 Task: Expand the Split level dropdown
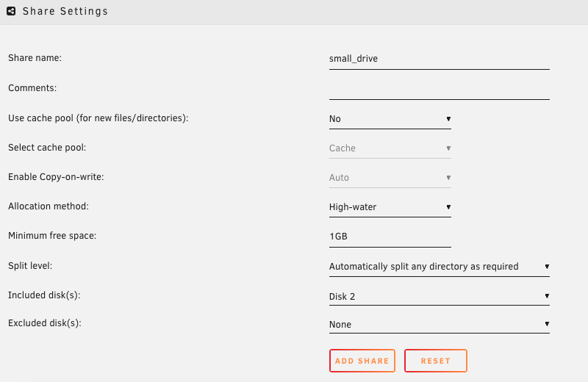pyautogui.click(x=439, y=267)
